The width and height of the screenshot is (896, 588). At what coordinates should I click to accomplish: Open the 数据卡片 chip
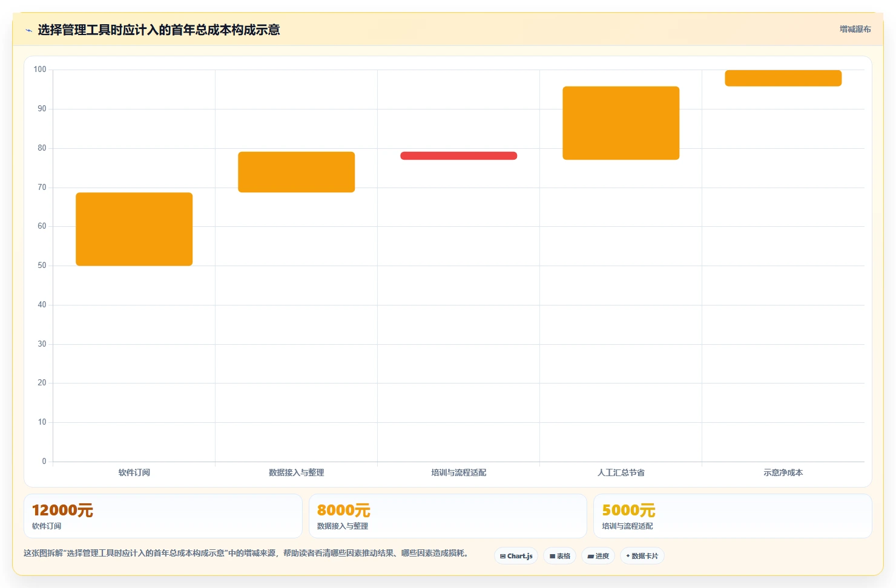tap(642, 556)
